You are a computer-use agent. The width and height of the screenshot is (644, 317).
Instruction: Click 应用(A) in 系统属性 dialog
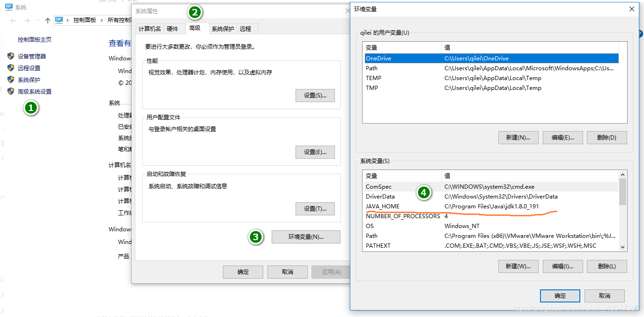point(332,272)
